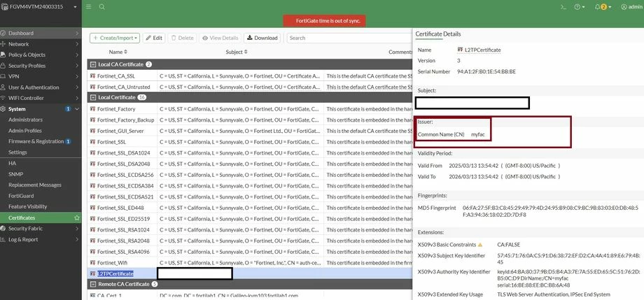This screenshot has width=644, height=300.
Task: Open the HA page
Action: click(x=12, y=164)
